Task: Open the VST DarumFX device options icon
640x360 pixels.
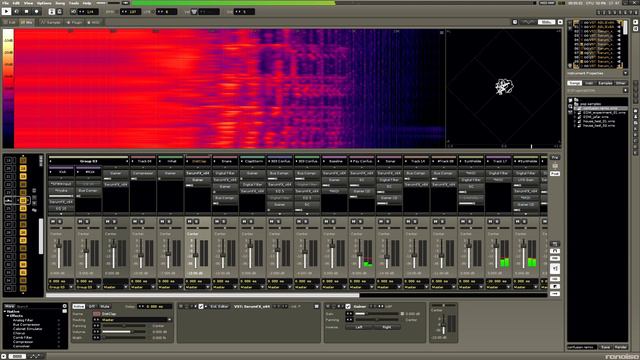Action: point(316,306)
